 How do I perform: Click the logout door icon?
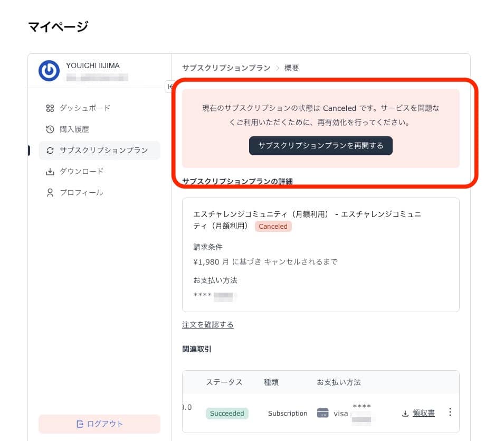point(80,424)
